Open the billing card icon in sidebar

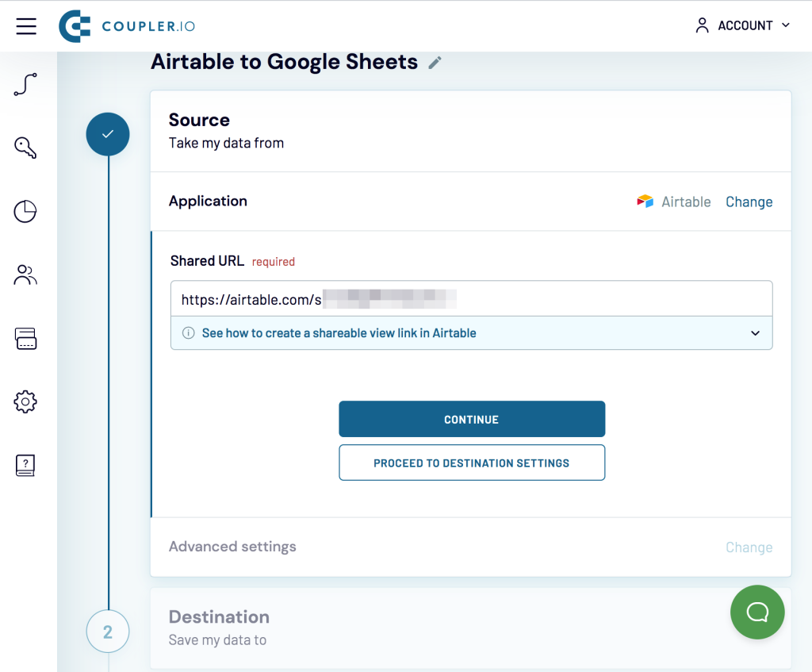coord(25,338)
